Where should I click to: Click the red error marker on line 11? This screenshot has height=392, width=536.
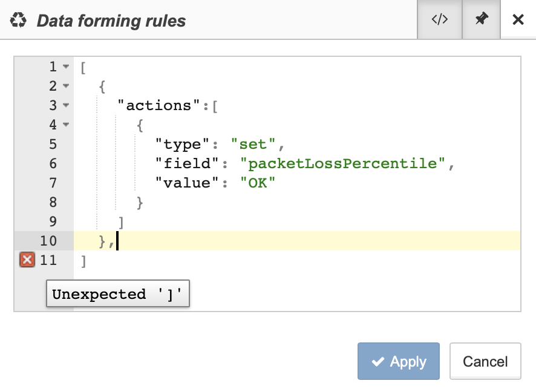click(27, 260)
